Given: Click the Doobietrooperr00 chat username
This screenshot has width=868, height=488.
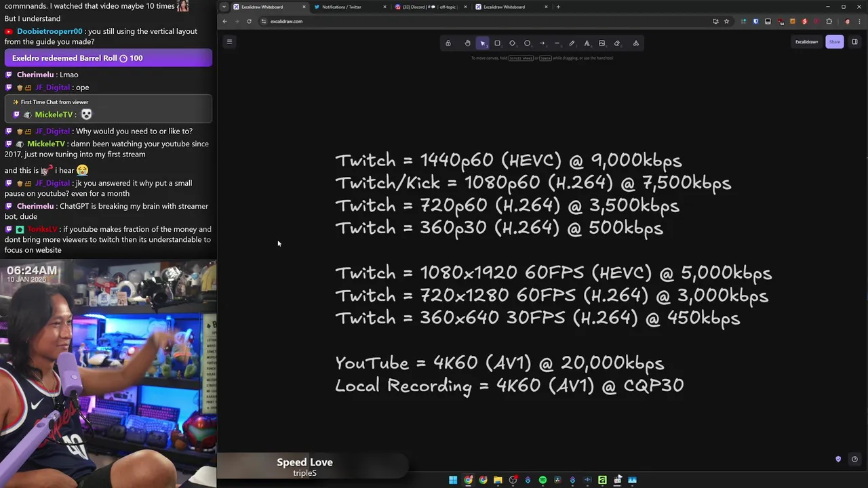Looking at the screenshot, I should [50, 31].
